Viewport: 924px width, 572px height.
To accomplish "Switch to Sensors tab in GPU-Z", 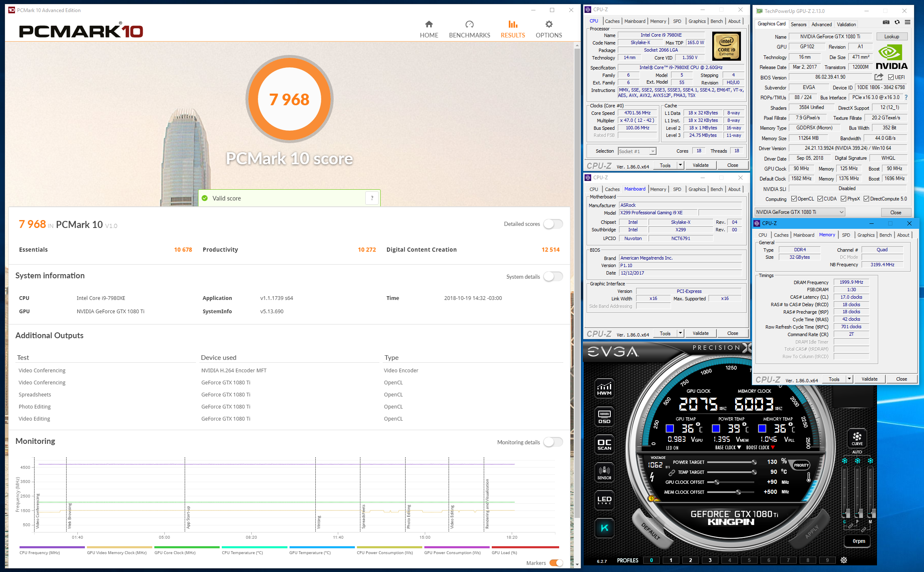I will [x=798, y=25].
